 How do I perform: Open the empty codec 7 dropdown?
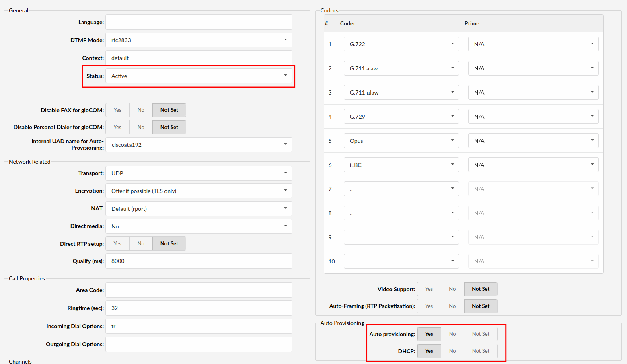401,189
